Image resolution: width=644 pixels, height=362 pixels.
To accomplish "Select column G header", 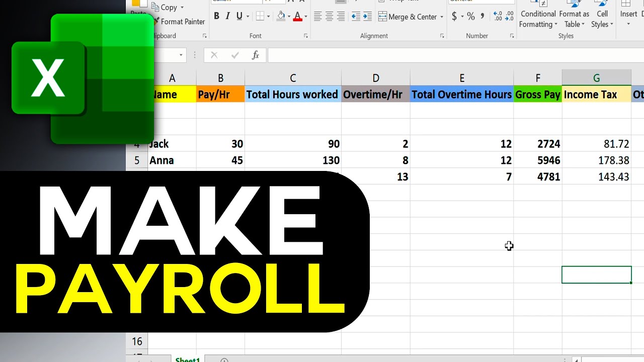I will [x=597, y=78].
